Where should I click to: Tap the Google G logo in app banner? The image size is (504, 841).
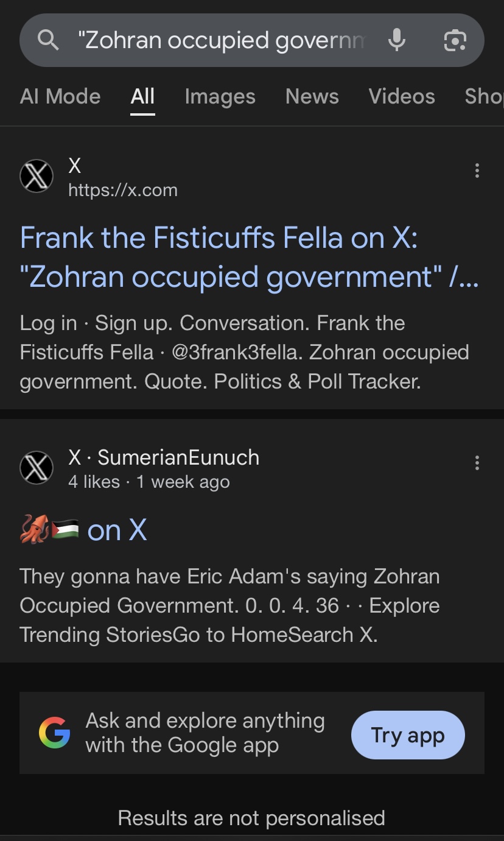pos(54,732)
